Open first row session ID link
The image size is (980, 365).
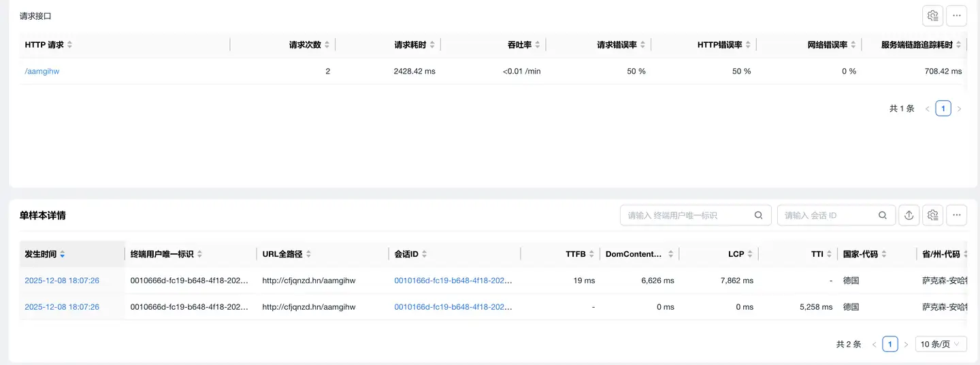[453, 281]
